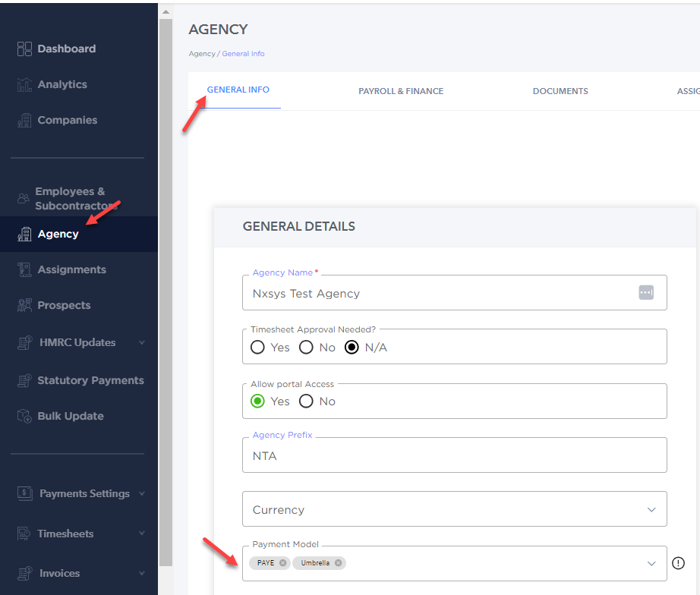Viewport: 700px width, 595px height.
Task: Click the Agency Name field options icon
Action: (646, 293)
